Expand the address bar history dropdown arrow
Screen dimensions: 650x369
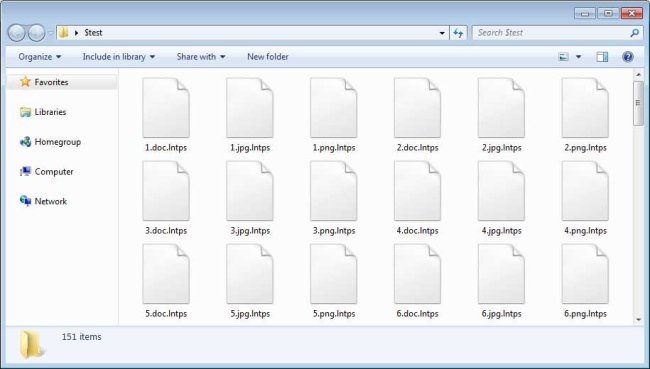[442, 33]
